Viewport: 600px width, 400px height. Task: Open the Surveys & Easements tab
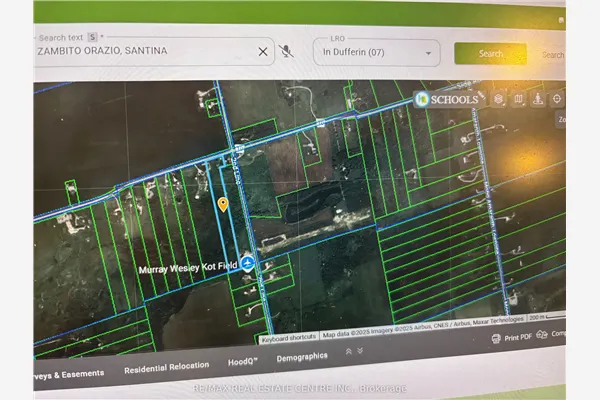[69, 375]
